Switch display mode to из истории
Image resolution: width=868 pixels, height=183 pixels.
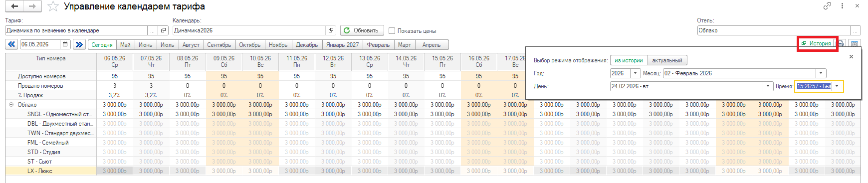point(629,60)
